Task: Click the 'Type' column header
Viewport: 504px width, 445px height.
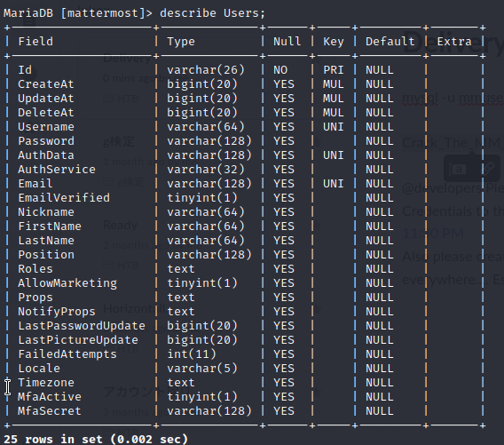Action: pos(181,42)
